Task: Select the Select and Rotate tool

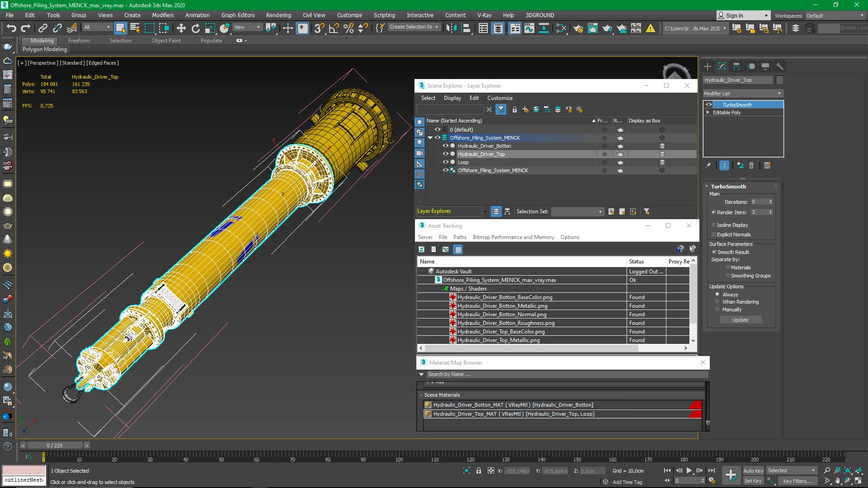Action: click(195, 28)
